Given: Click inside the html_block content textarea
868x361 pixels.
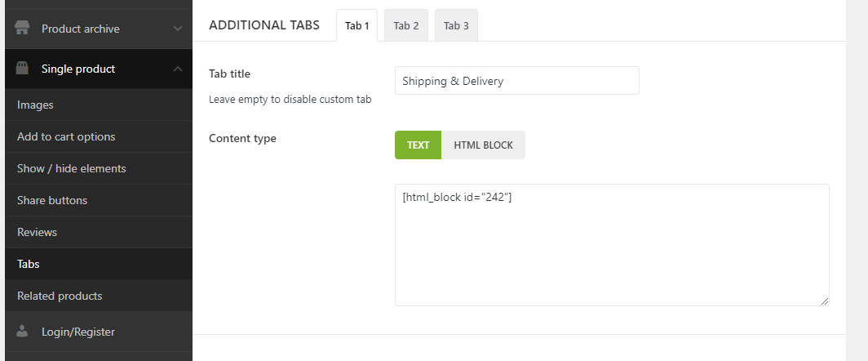Looking at the screenshot, I should point(612,245).
